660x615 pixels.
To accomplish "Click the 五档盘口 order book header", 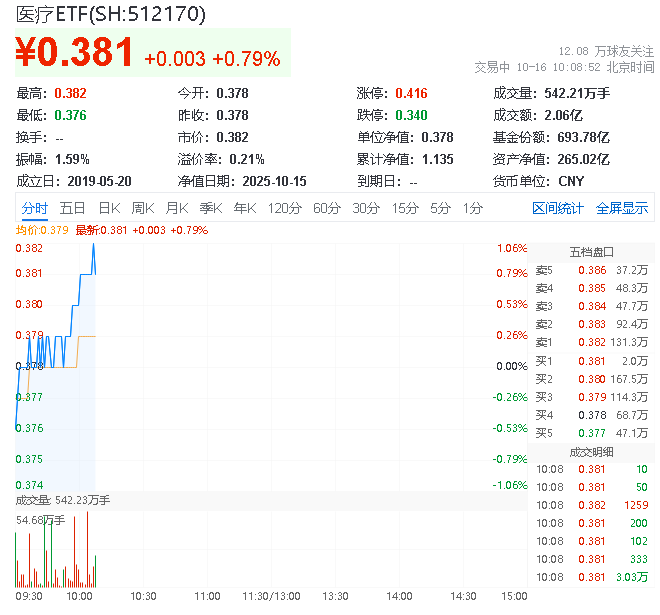I will coord(591,252).
